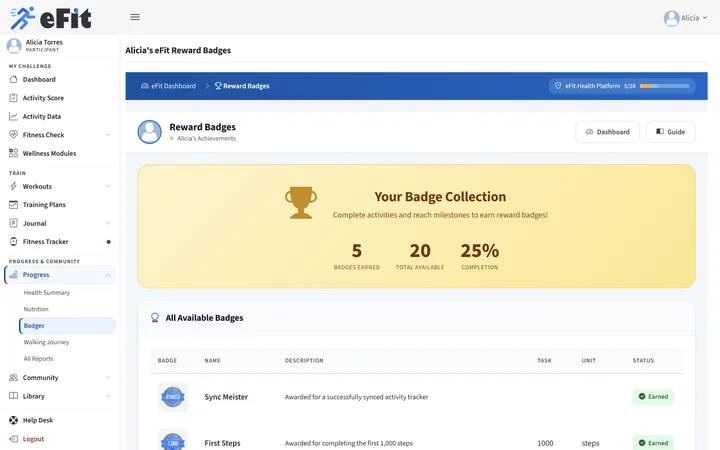Click the Sync Meister badge image

173,397
